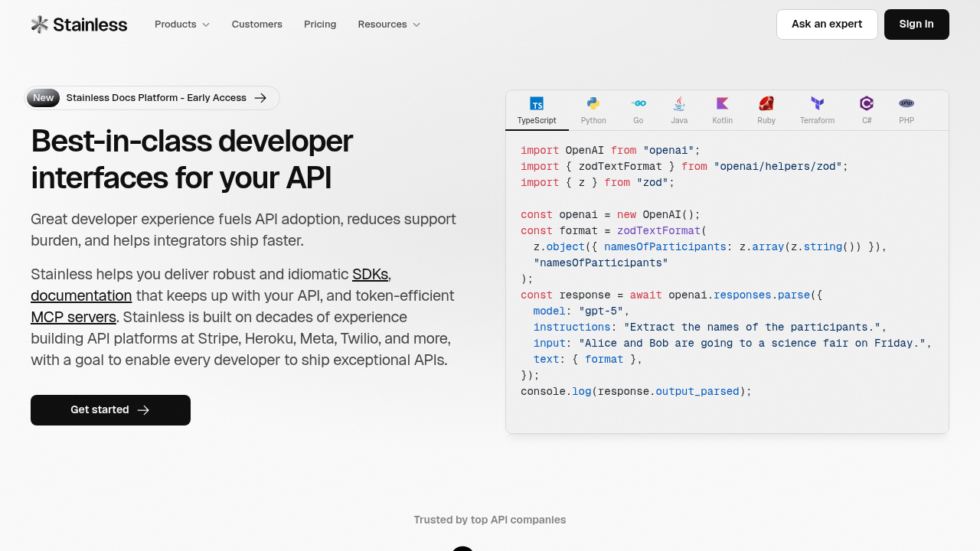Switch to the Terraform tab label
Screen dimensions: 980x551
pyautogui.click(x=817, y=121)
